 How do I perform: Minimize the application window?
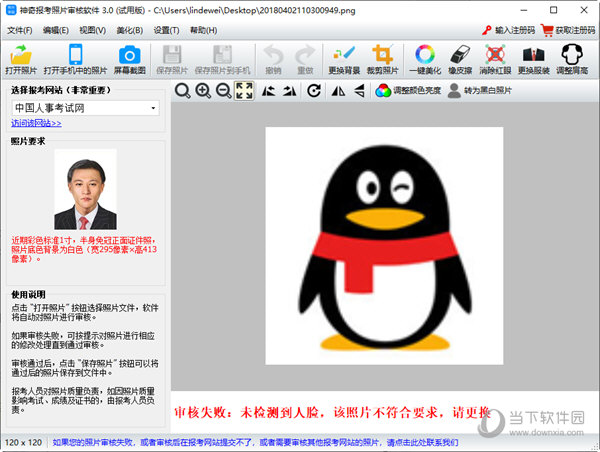click(x=524, y=10)
